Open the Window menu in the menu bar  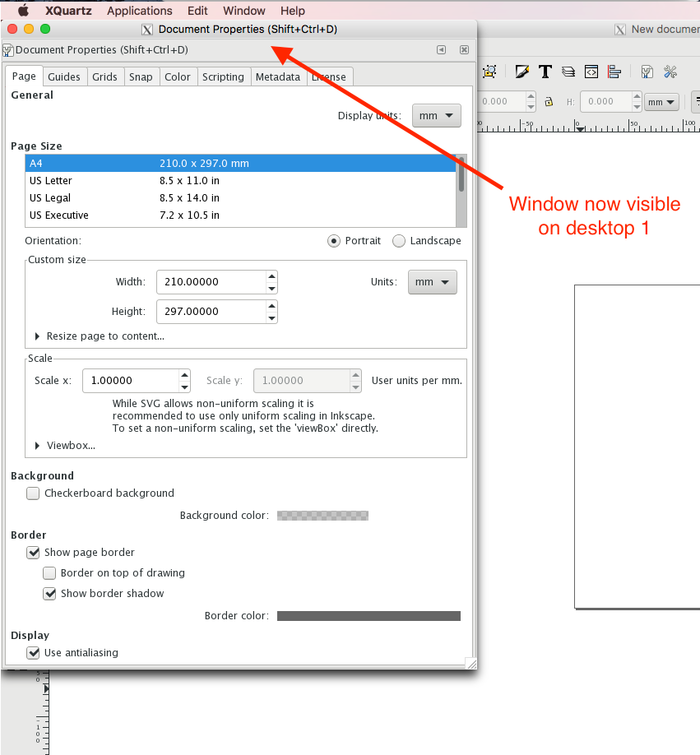click(243, 11)
